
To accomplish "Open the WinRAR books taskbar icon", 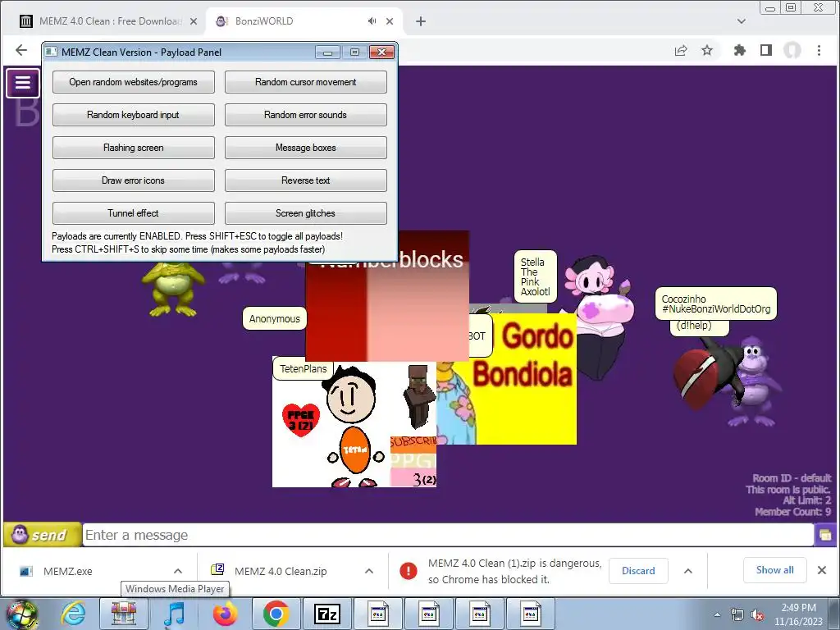I will coord(124,614).
